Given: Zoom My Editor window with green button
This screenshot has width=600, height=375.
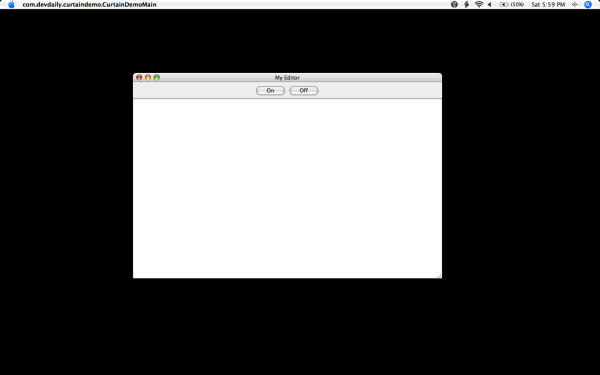Looking at the screenshot, I should pos(157,77).
